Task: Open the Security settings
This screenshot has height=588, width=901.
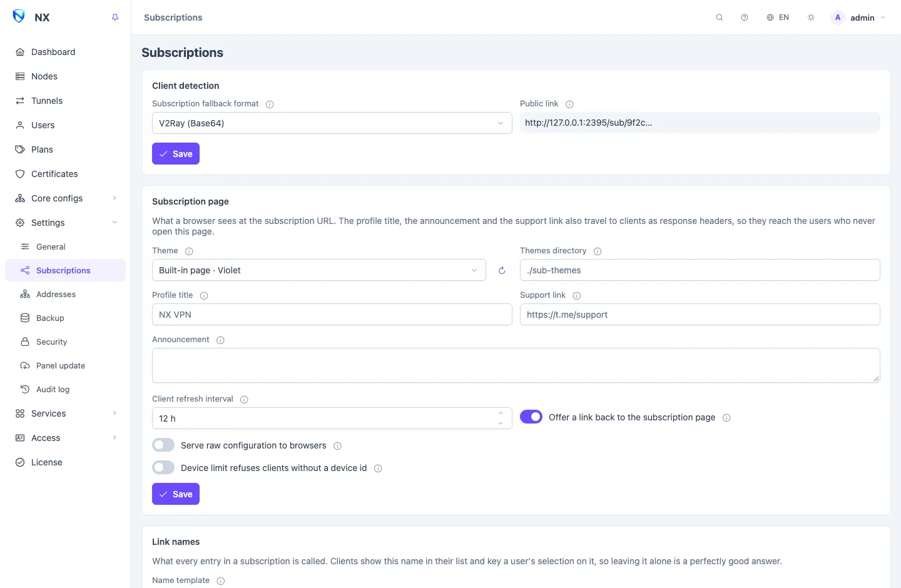Action: pyautogui.click(x=65, y=342)
